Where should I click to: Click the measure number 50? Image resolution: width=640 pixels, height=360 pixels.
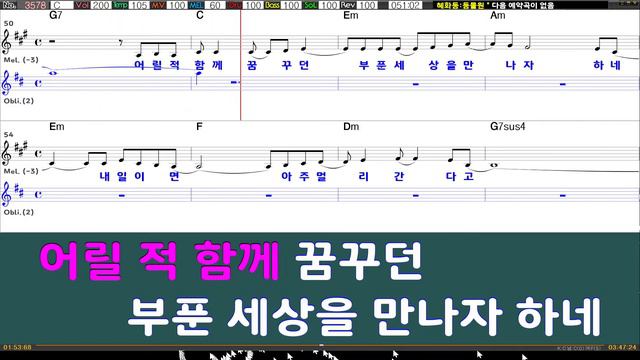8,24
